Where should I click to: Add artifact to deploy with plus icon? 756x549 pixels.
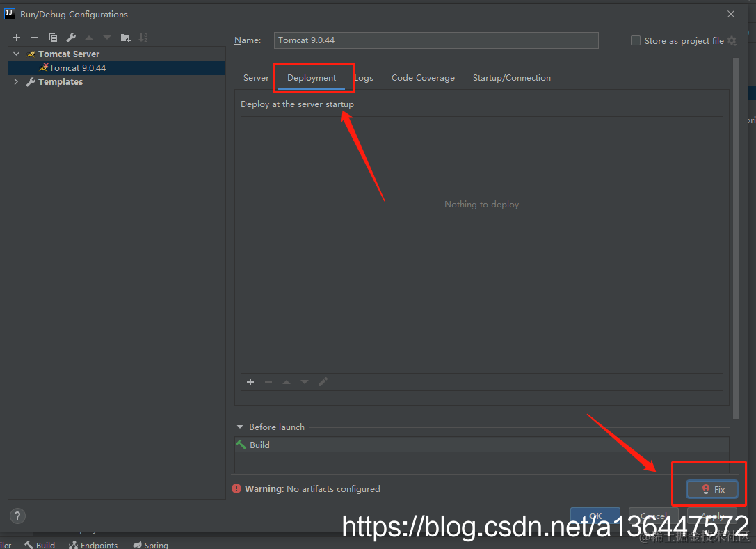[x=250, y=382]
